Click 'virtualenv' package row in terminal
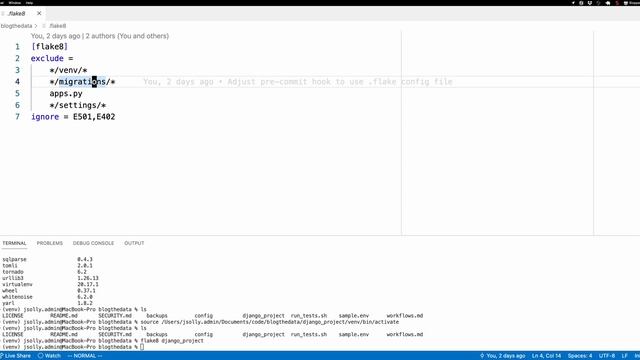This screenshot has width=640, height=360. [x=50, y=284]
